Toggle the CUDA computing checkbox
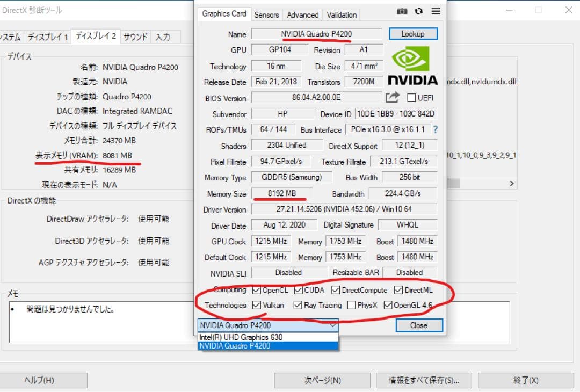Image resolution: width=580 pixels, height=392 pixels. tap(297, 290)
